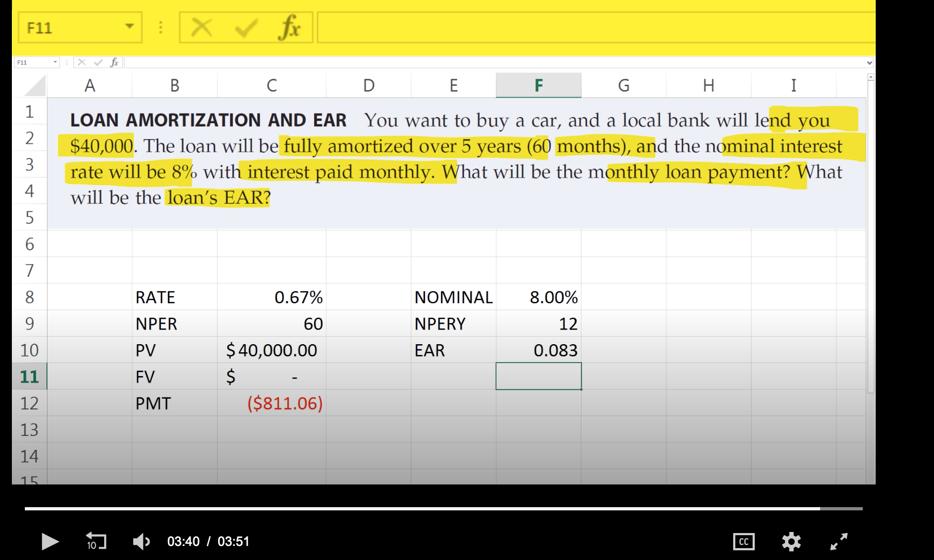Open the Name Box dropdown arrow
Screen dimensions: 934x560
tap(128, 26)
